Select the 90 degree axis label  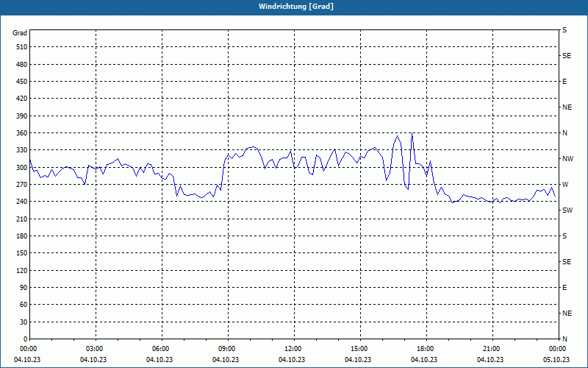click(x=24, y=288)
